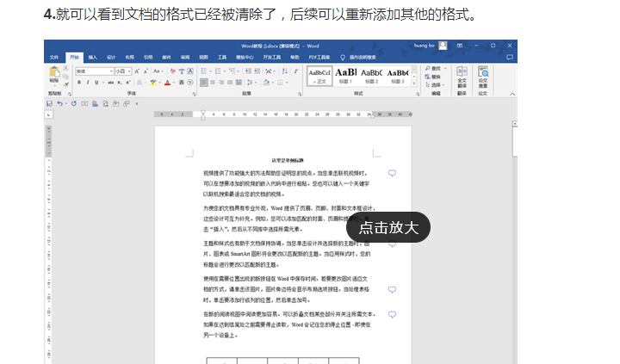Toggle Strikethrough (abc) formatting
Viewport: 620px width, 364px height.
pos(111,83)
